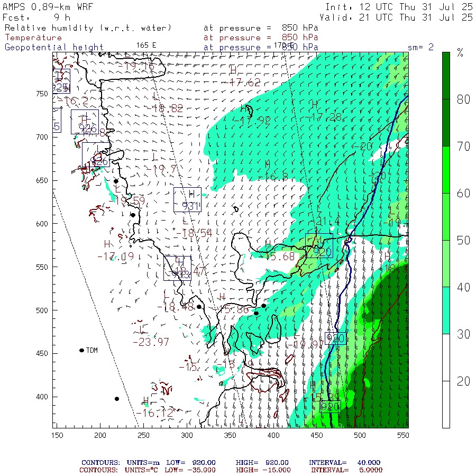Click the -21.4 temperature low value
The height and width of the screenshot is (476, 476).
325,221
